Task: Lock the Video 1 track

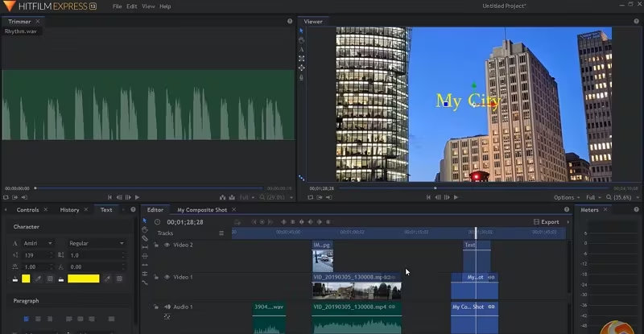Action: [156, 278]
